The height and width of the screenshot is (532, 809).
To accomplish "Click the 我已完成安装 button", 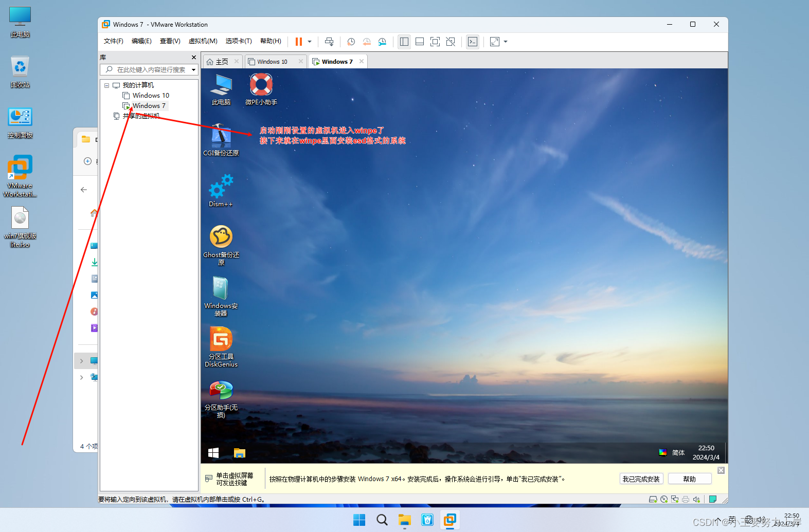I will (x=641, y=479).
